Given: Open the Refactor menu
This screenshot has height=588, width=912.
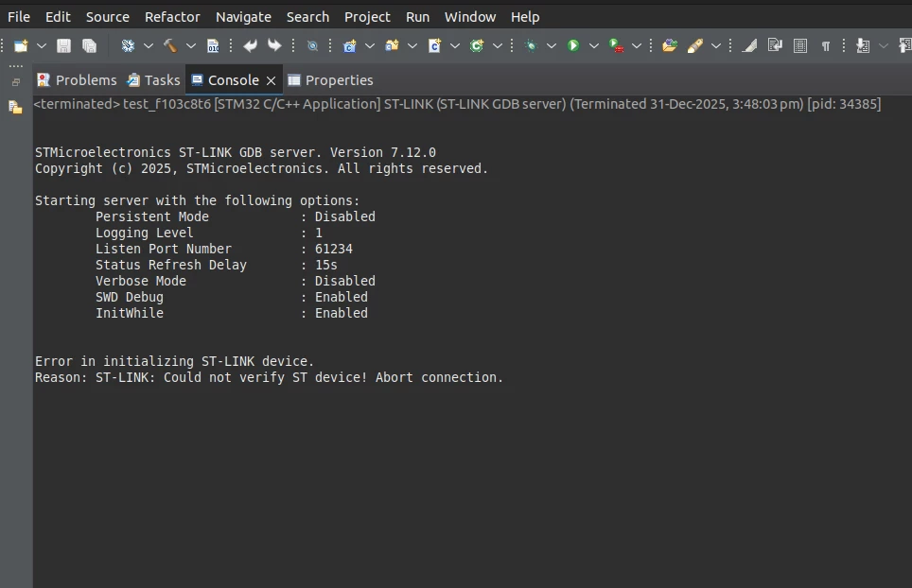Looking at the screenshot, I should (172, 17).
